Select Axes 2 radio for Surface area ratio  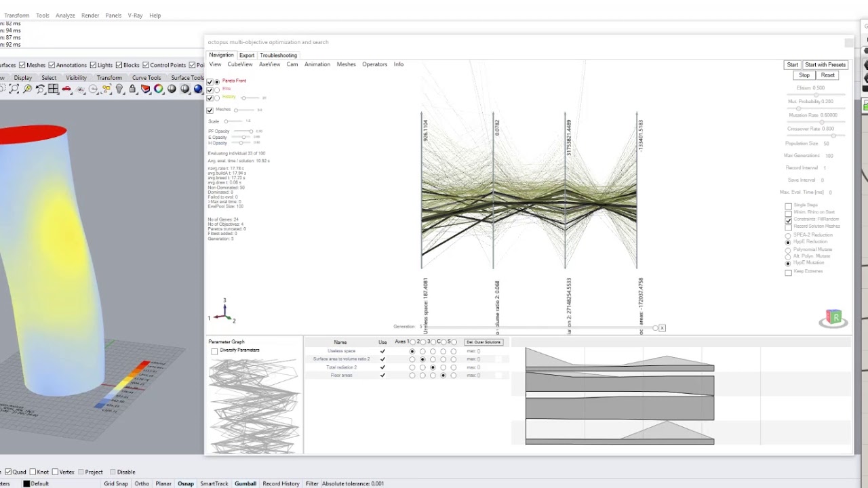tap(422, 359)
